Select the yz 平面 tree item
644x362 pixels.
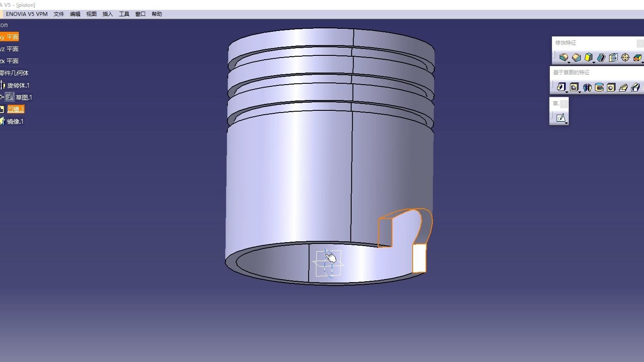coord(9,49)
